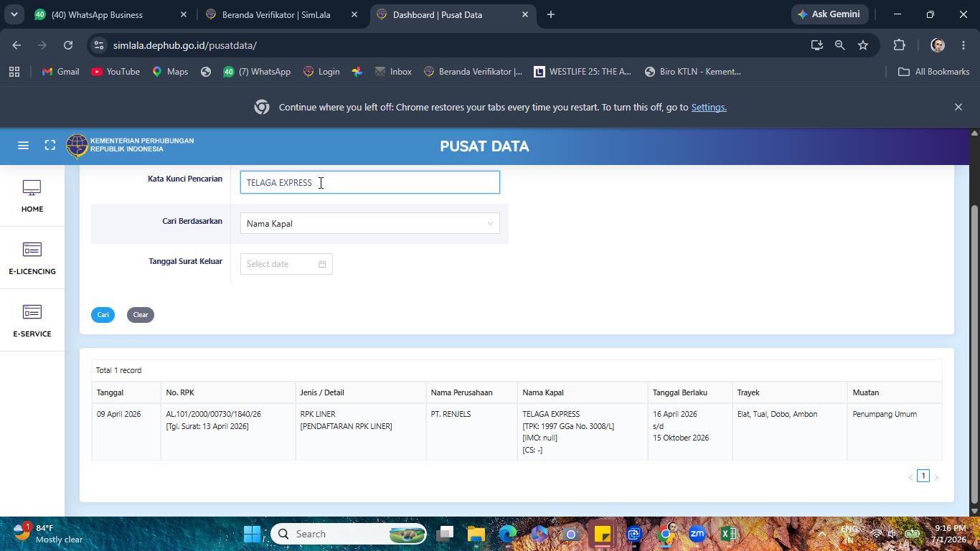Screen dimensions: 980x551
Task: Launch File Explorer from the taskbar
Action: click(x=476, y=534)
